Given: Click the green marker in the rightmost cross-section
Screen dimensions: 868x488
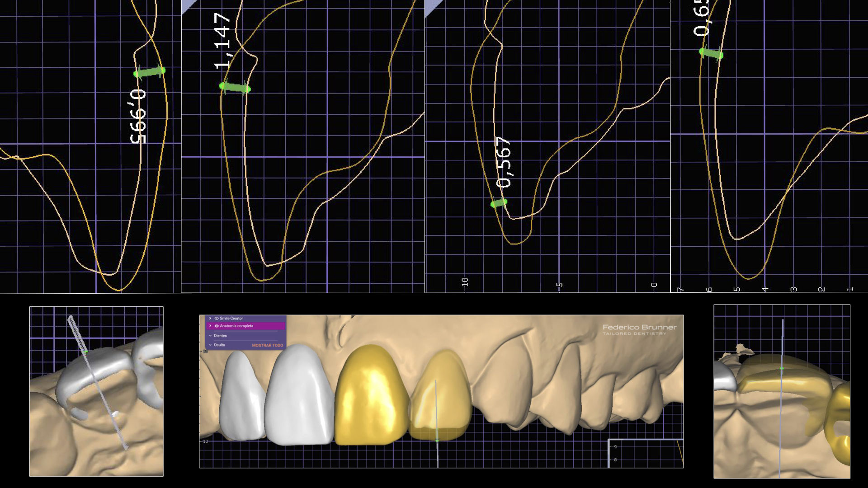Looking at the screenshot, I should point(711,54).
